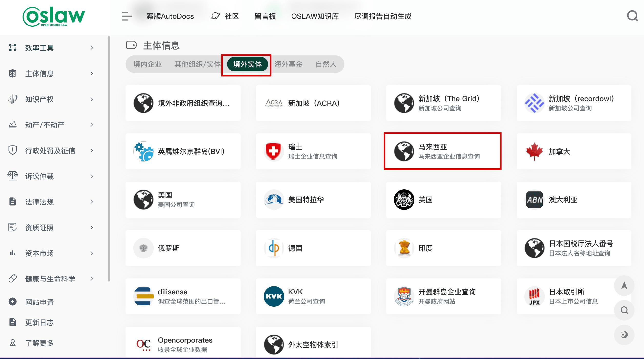Switch to the 海外基金 tab
Screen dimensions: 644x359
click(x=289, y=64)
